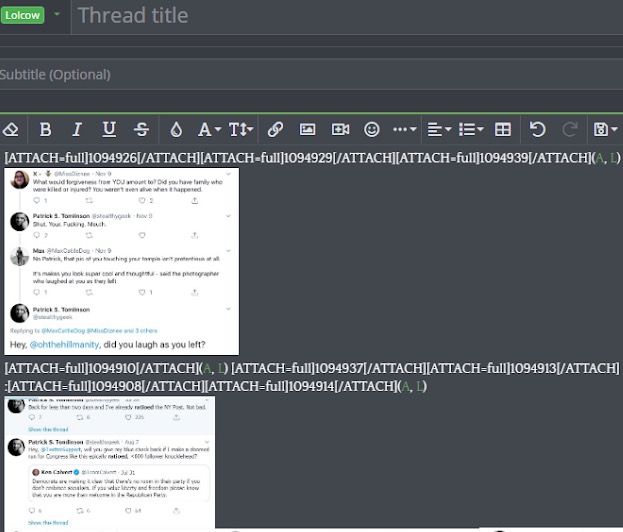Click the Remove formatting eraser icon
Screen dimensions: 623x532
tap(10, 130)
